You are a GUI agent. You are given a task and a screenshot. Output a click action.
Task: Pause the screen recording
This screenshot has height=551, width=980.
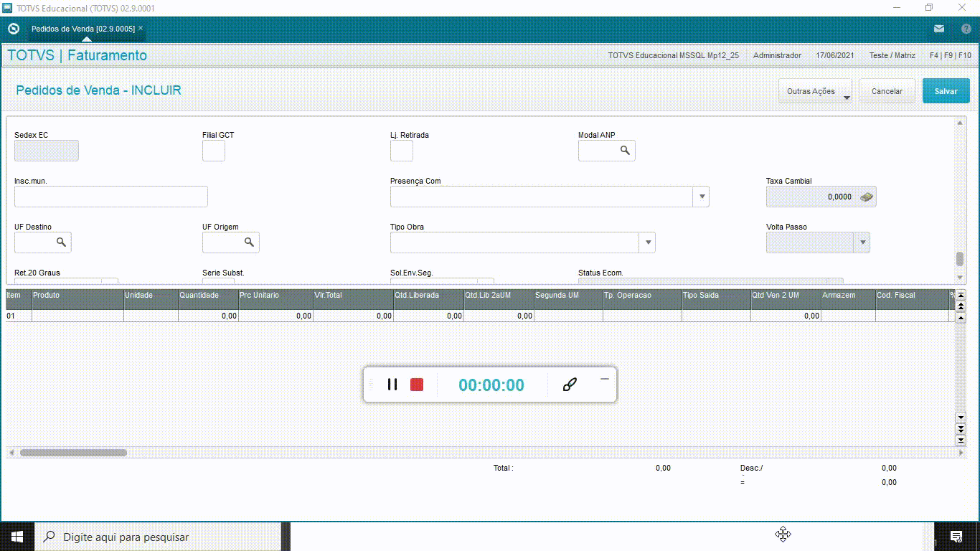tap(392, 385)
